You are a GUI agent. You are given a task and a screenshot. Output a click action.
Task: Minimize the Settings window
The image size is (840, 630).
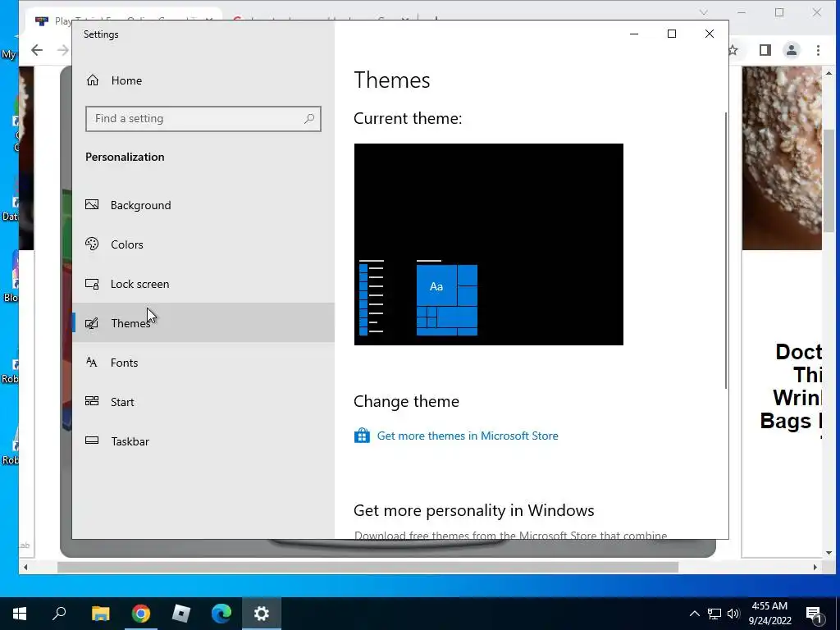click(x=634, y=34)
